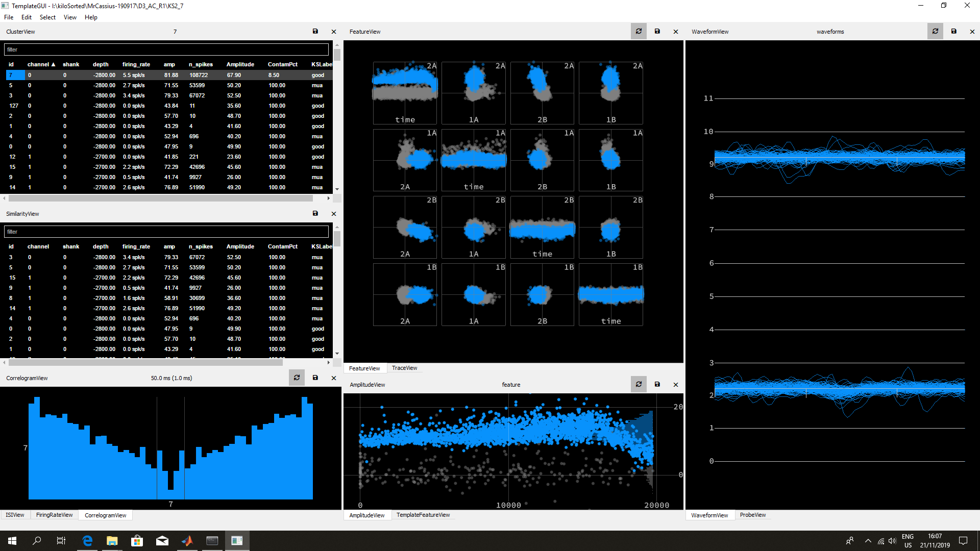Image resolution: width=980 pixels, height=551 pixels.
Task: Open File Explorer from the taskbar
Action: click(112, 540)
